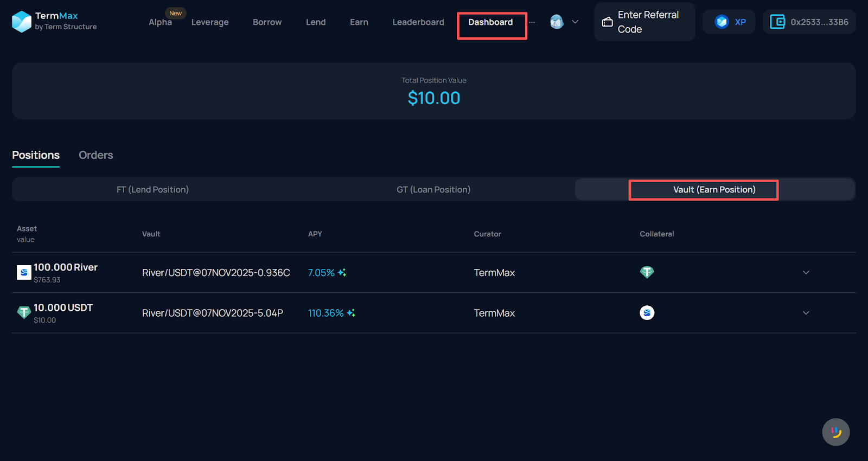Click sparkle icon next to 7.05% APY
868x461 pixels.
click(x=342, y=273)
